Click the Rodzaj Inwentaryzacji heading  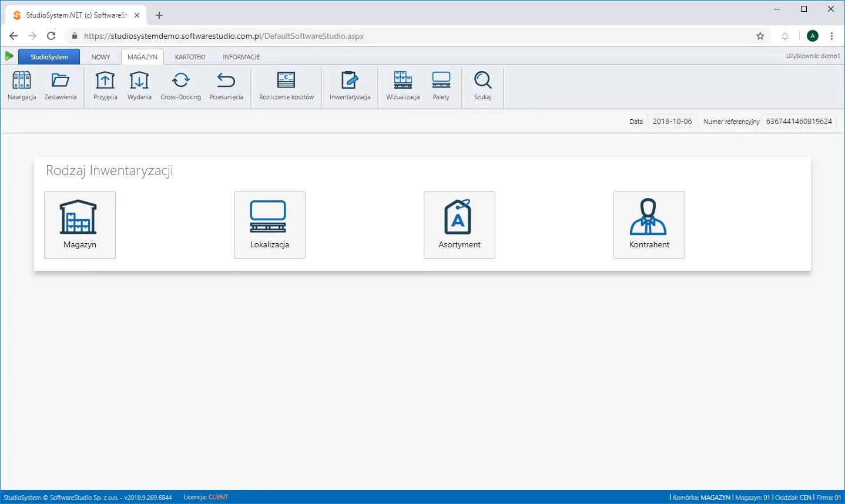[x=109, y=171]
